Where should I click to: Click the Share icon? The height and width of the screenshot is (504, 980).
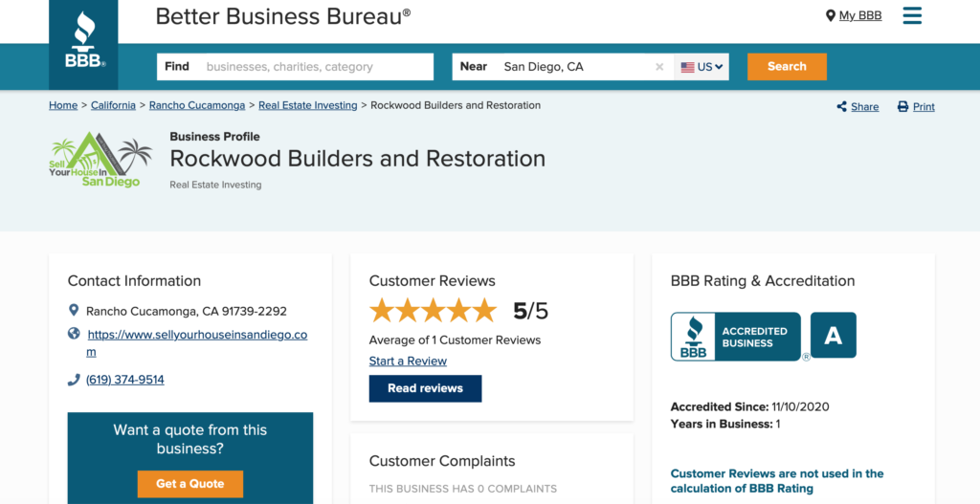(x=842, y=107)
